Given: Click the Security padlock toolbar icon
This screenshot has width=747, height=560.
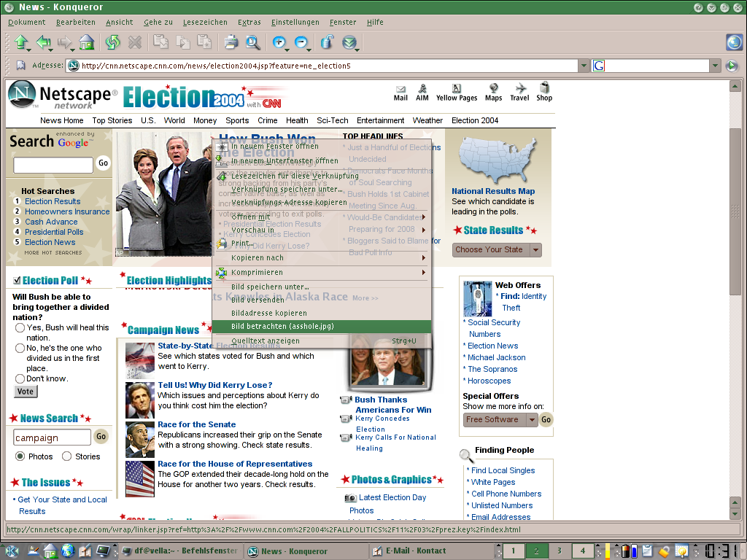Looking at the screenshot, I should coord(328,42).
